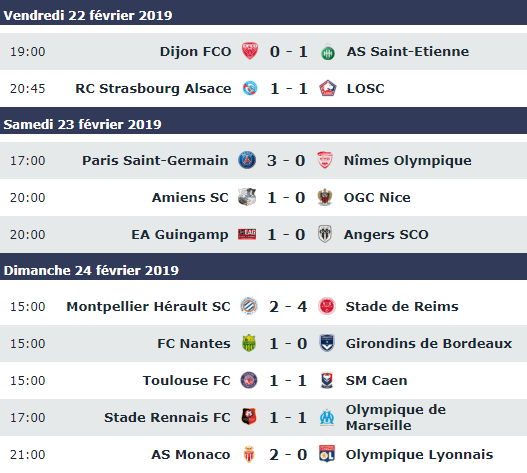Open the RC Strasbourg Alsace team link
Image resolution: width=527 pixels, height=473 pixels.
point(153,88)
